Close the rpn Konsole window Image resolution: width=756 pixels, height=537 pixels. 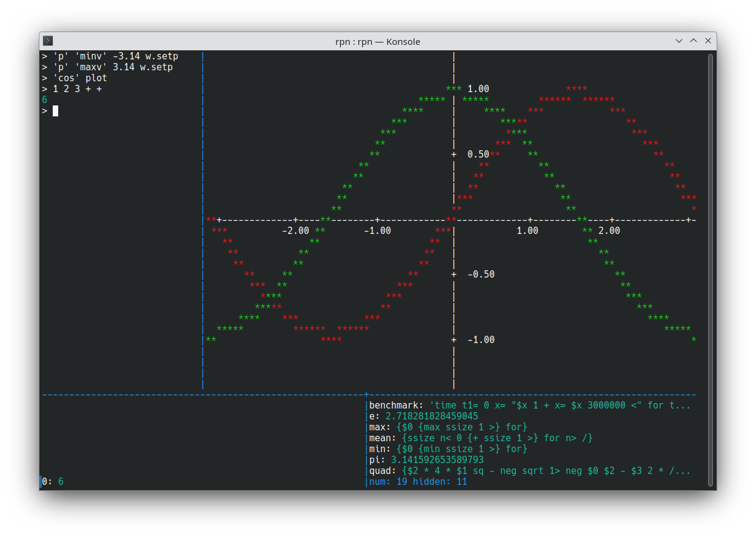click(x=707, y=41)
